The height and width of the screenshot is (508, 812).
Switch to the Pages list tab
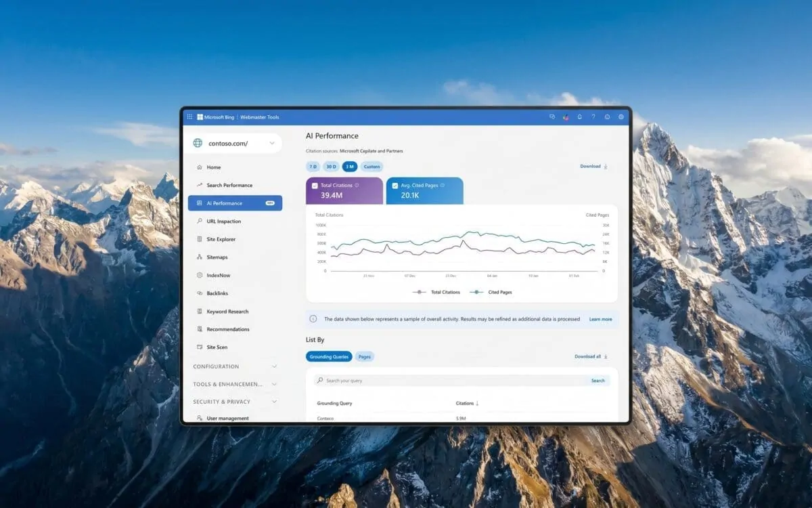coord(364,356)
